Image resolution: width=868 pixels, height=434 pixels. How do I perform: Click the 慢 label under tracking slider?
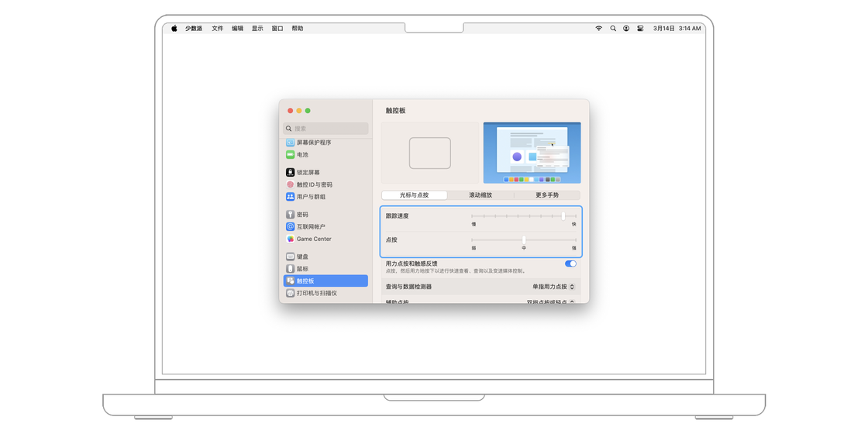[474, 224]
